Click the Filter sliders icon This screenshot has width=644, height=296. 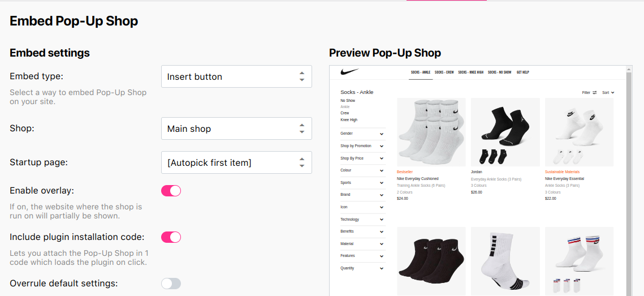[x=595, y=92]
